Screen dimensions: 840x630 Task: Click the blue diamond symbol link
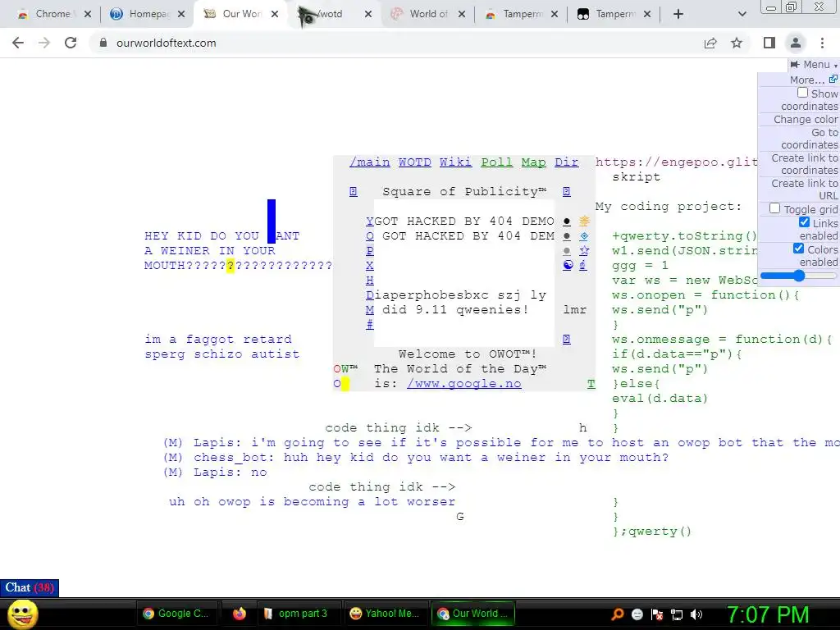coord(584,235)
